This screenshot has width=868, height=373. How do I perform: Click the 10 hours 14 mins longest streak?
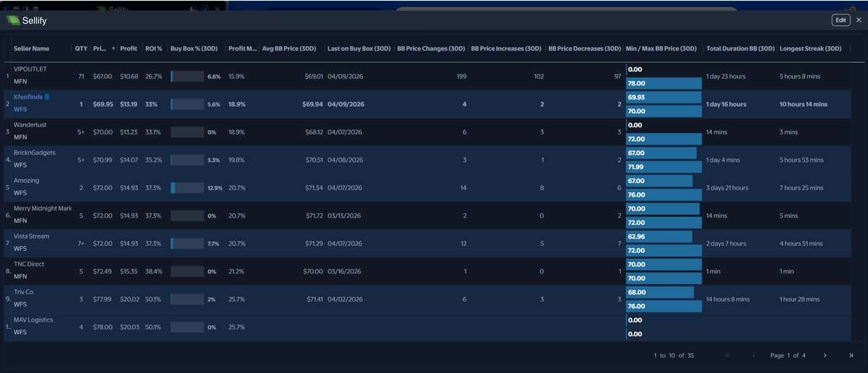click(x=804, y=104)
